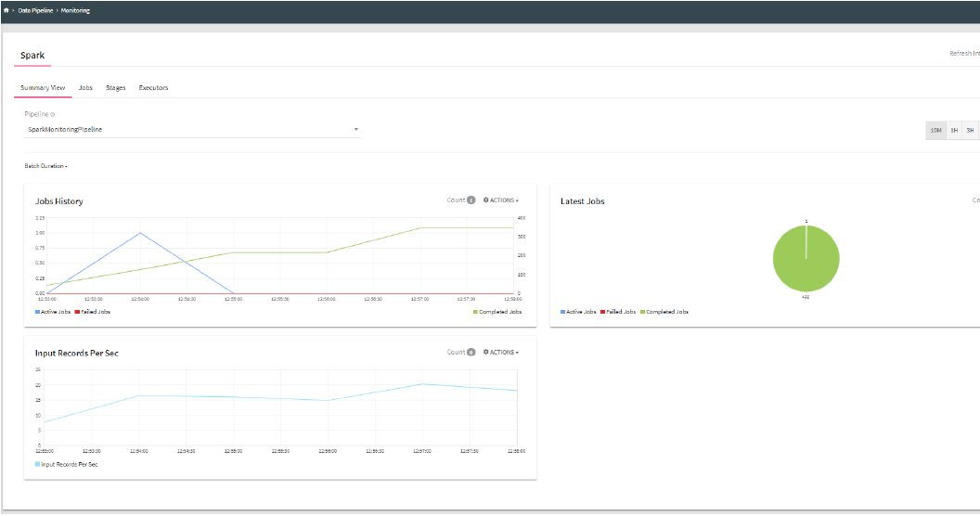Click the Jobs History panel title
The image size is (980, 516).
click(x=58, y=201)
